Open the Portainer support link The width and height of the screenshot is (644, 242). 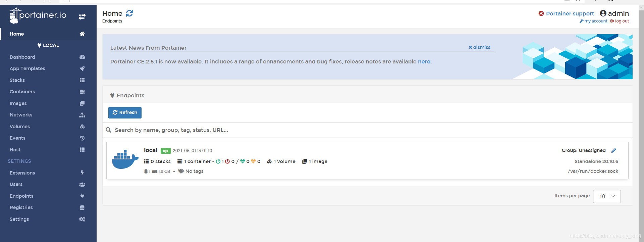point(570,13)
